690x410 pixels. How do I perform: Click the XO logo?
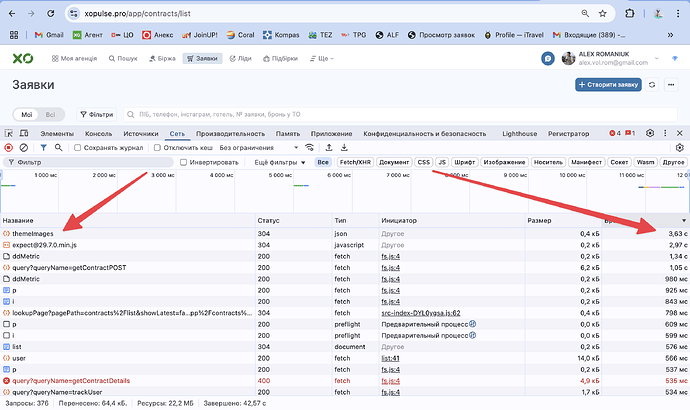click(x=22, y=59)
